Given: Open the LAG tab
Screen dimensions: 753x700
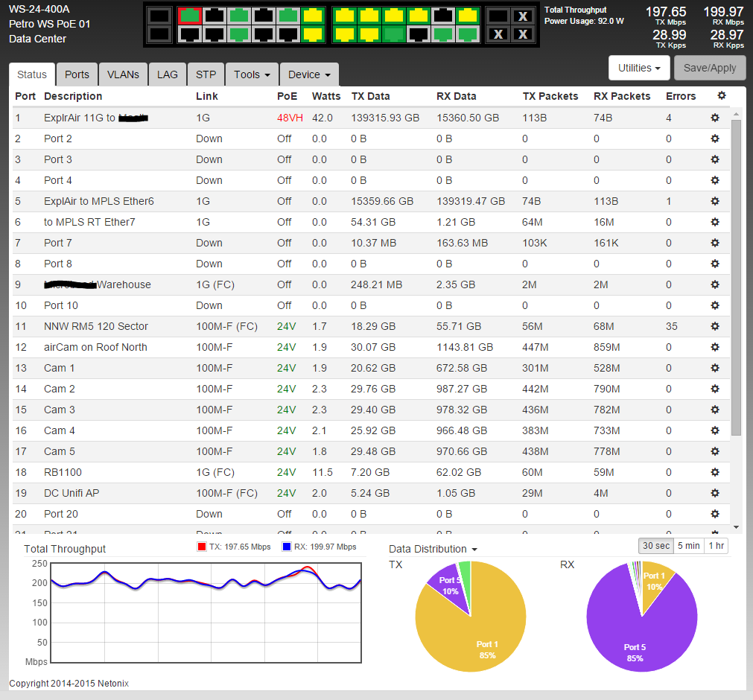Looking at the screenshot, I should pos(167,74).
